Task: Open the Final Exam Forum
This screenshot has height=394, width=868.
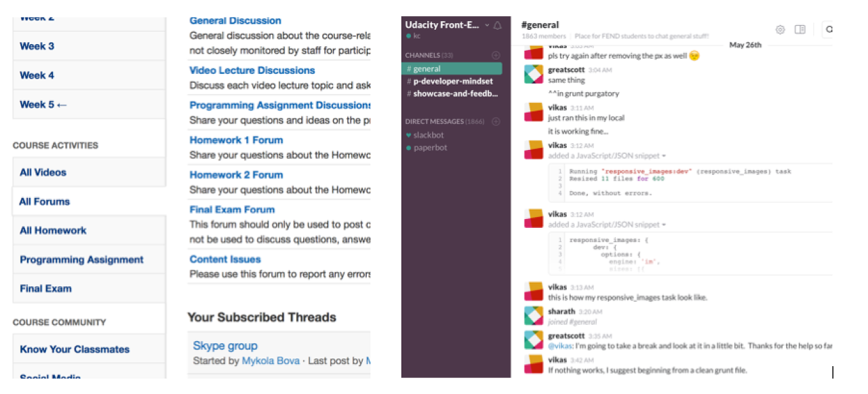Action: 232,210
